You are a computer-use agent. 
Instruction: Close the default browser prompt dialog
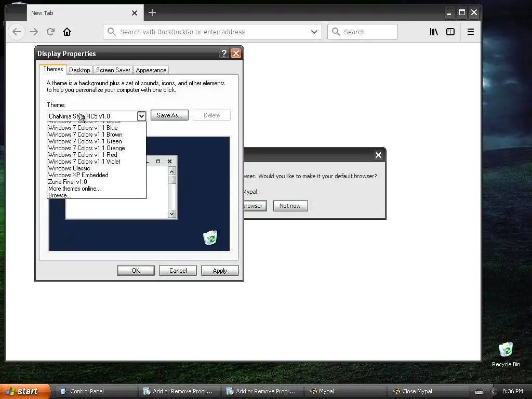coord(378,155)
